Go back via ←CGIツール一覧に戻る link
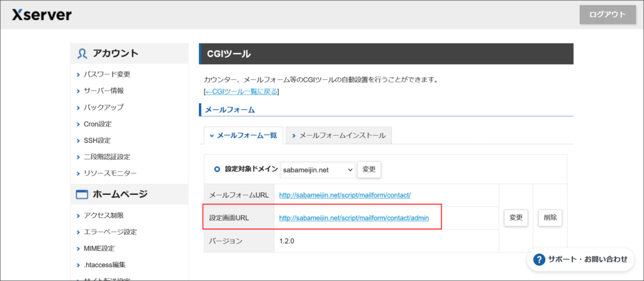The image size is (644, 281). (x=241, y=91)
